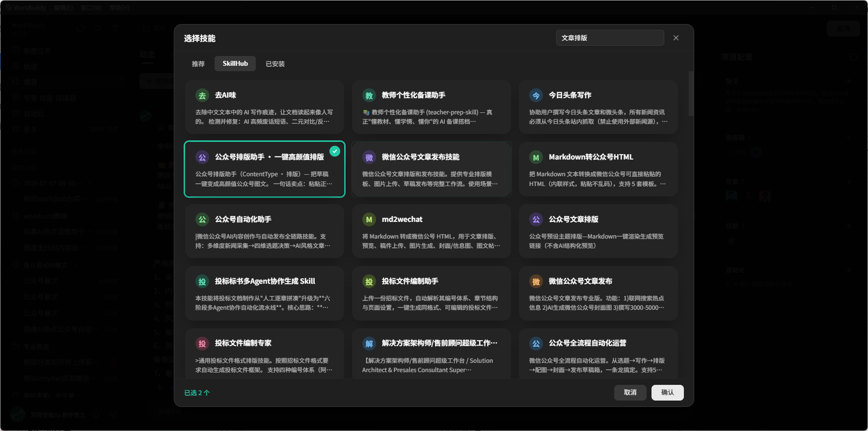Click the 公众号自动化助手 icon
Viewport: 868px width, 431px height.
click(202, 219)
